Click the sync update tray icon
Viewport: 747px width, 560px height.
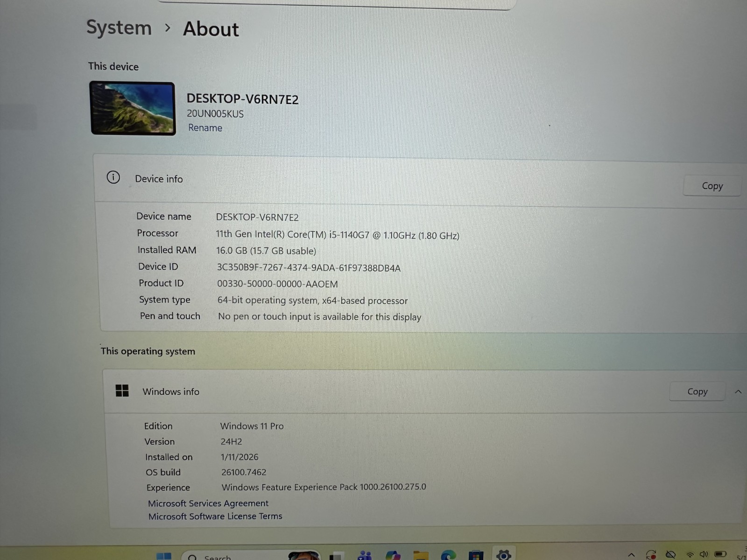click(x=651, y=555)
